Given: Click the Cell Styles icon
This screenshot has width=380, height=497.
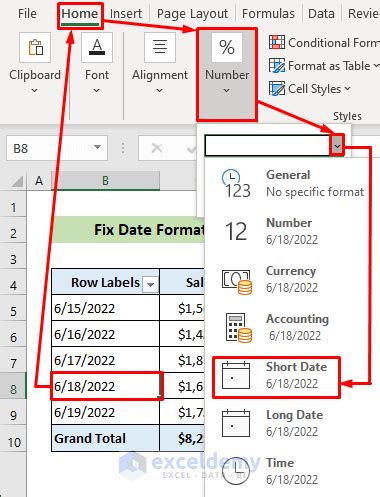Looking at the screenshot, I should [x=277, y=89].
